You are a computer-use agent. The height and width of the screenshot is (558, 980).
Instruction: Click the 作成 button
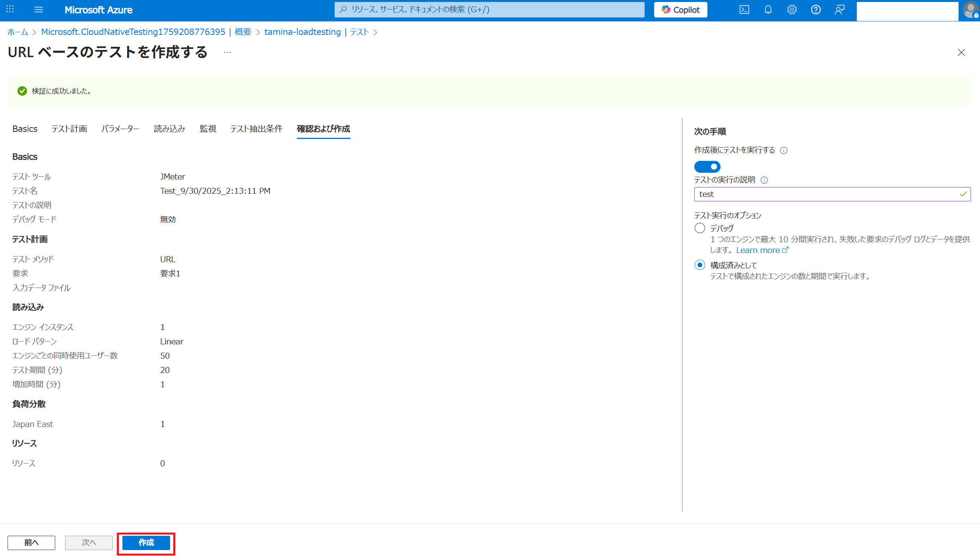[x=146, y=543]
